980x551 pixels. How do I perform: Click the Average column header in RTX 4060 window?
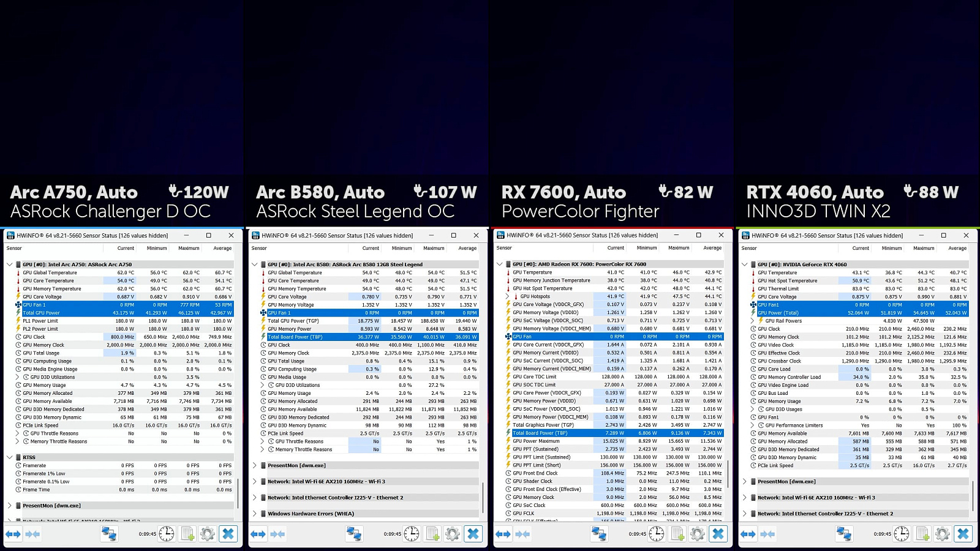(957, 249)
